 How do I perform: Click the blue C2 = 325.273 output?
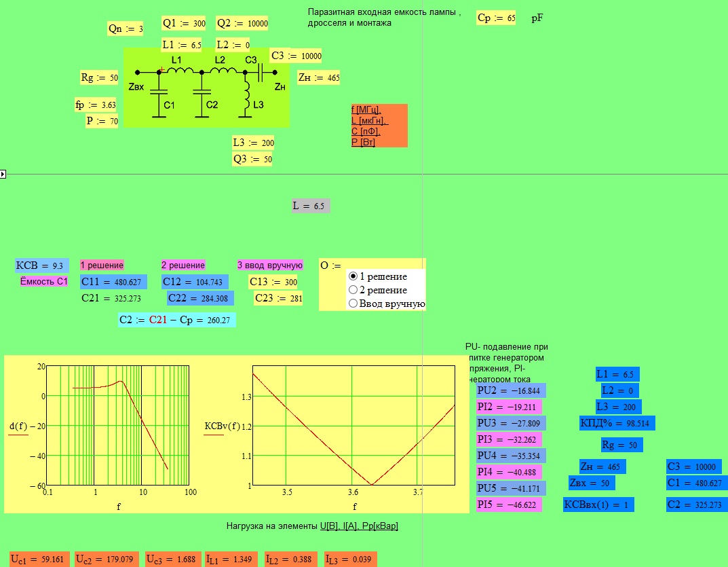[695, 505]
